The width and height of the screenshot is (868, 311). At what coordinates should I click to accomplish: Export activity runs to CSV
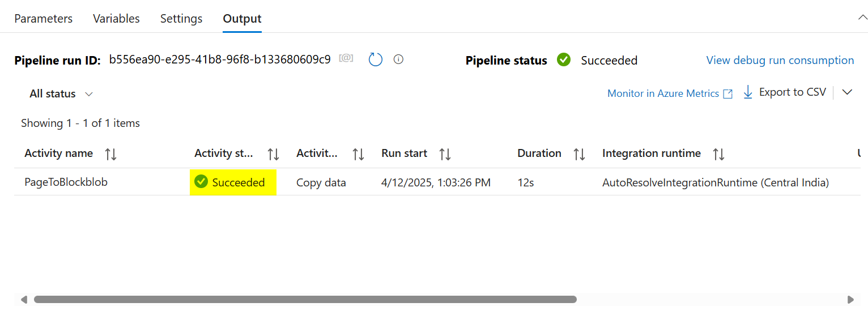785,92
